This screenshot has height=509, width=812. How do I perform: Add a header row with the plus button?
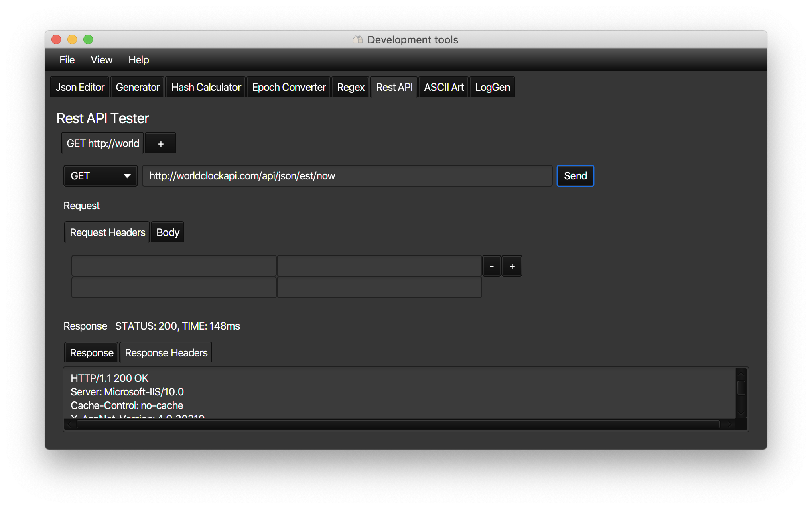[512, 266]
